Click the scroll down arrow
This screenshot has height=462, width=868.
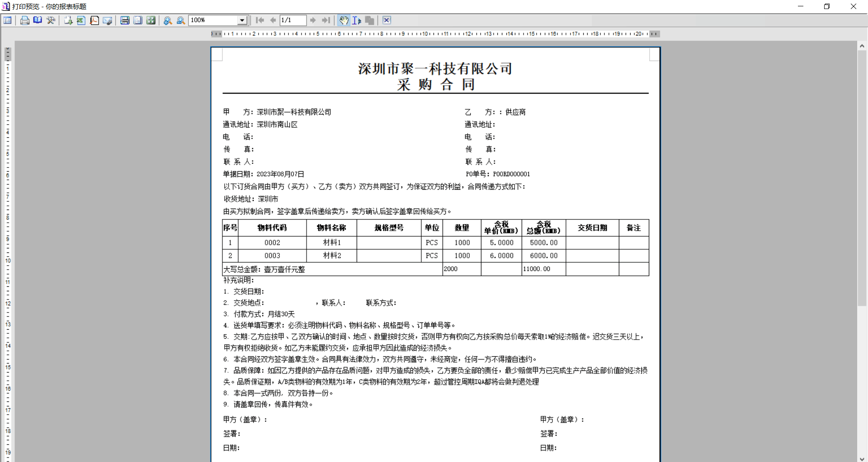(x=862, y=458)
